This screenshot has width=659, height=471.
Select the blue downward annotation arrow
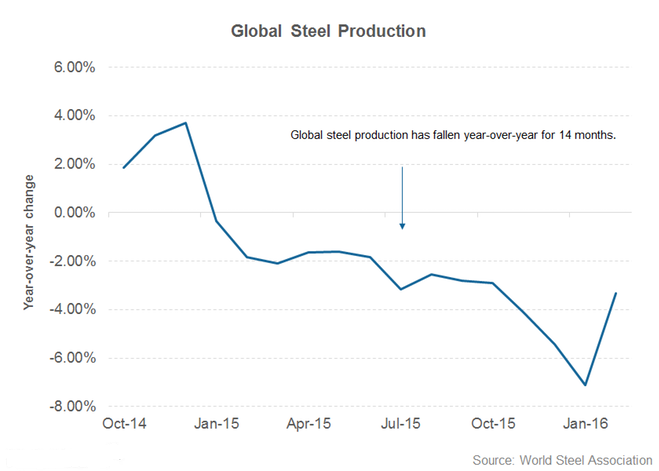402,197
